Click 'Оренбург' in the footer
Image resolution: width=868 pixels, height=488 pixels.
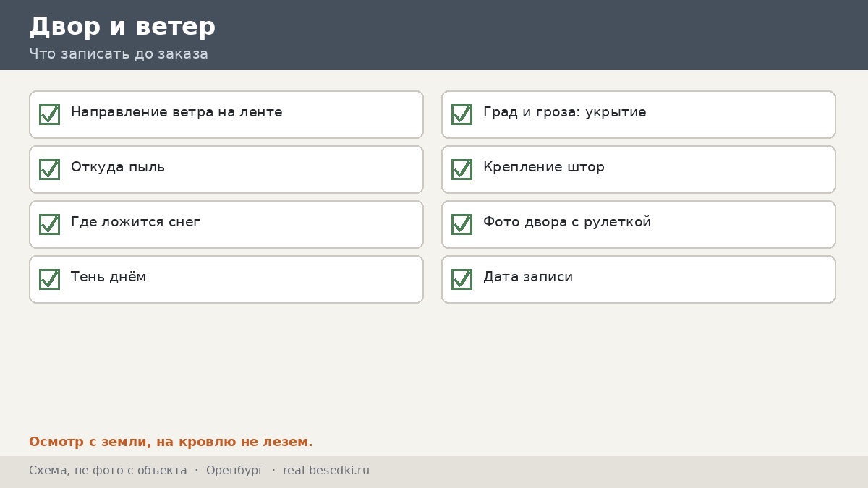point(235,471)
